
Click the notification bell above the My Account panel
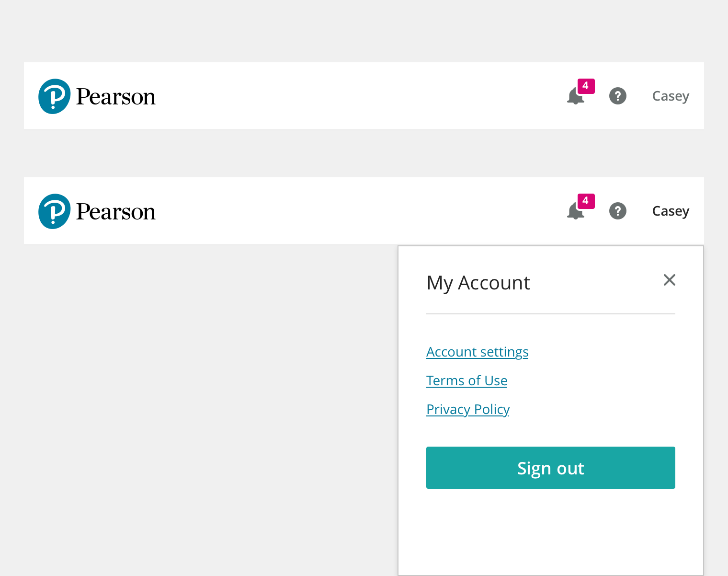click(x=575, y=212)
